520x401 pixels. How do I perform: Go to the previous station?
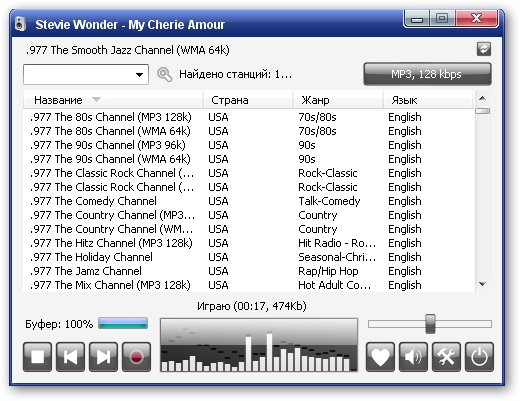pyautogui.click(x=70, y=357)
